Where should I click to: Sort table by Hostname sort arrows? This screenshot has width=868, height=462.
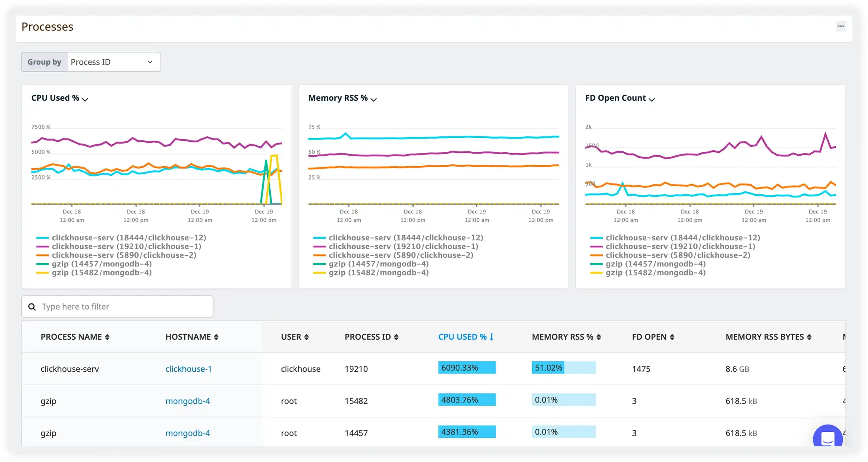pos(216,337)
